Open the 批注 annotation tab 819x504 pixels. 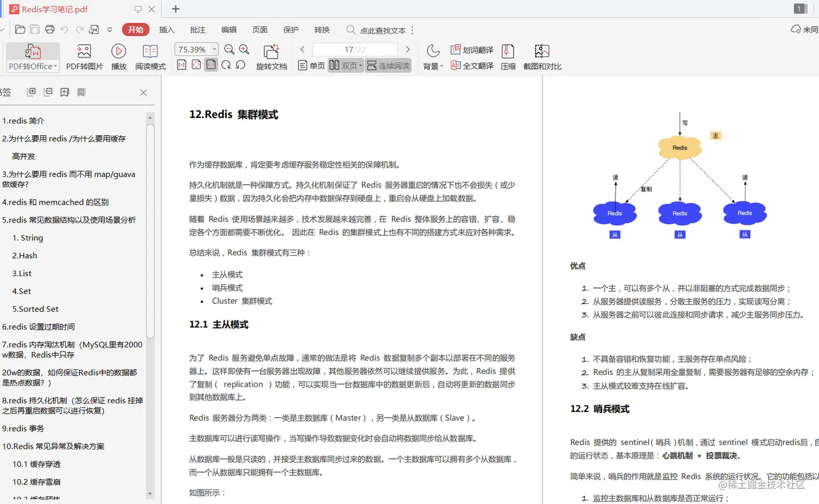[x=197, y=30]
